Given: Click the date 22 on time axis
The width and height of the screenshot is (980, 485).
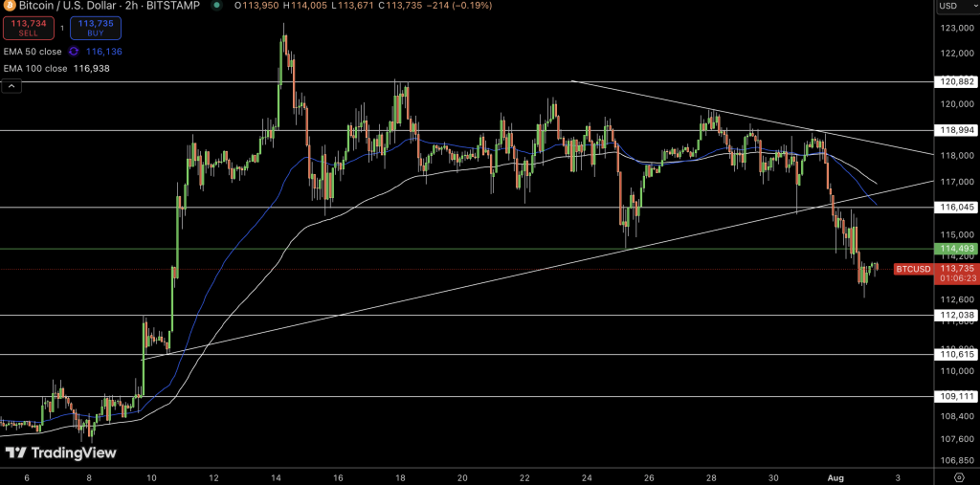Looking at the screenshot, I should pos(524,477).
